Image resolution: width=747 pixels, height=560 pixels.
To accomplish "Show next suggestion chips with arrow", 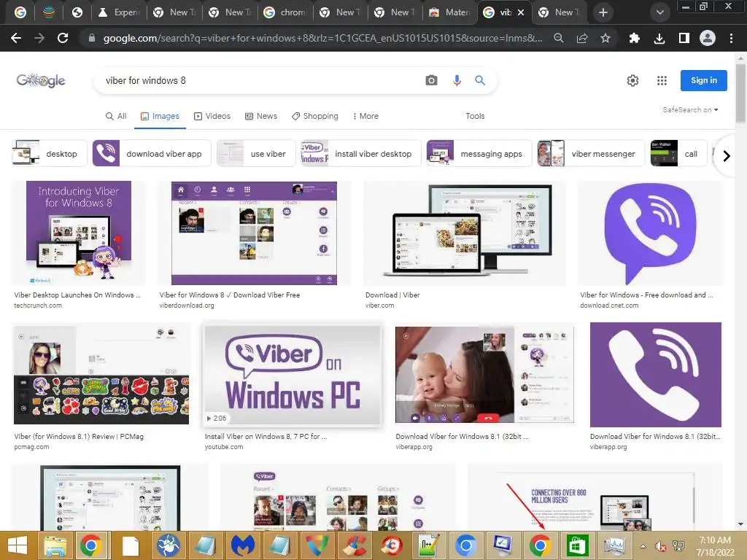I will (x=726, y=156).
